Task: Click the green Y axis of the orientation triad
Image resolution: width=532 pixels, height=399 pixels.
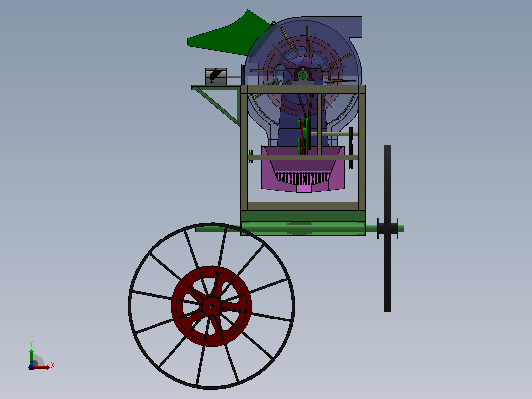Action: click(31, 357)
